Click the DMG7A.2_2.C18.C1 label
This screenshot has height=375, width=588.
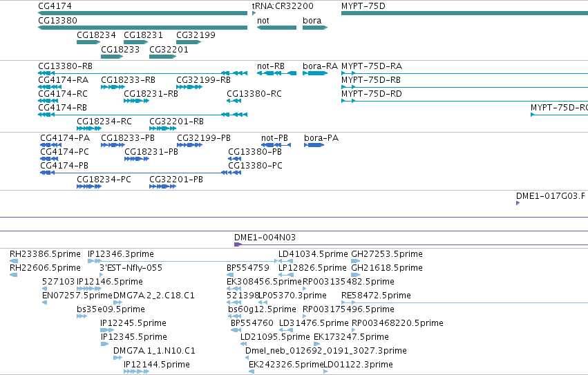pyautogui.click(x=154, y=296)
